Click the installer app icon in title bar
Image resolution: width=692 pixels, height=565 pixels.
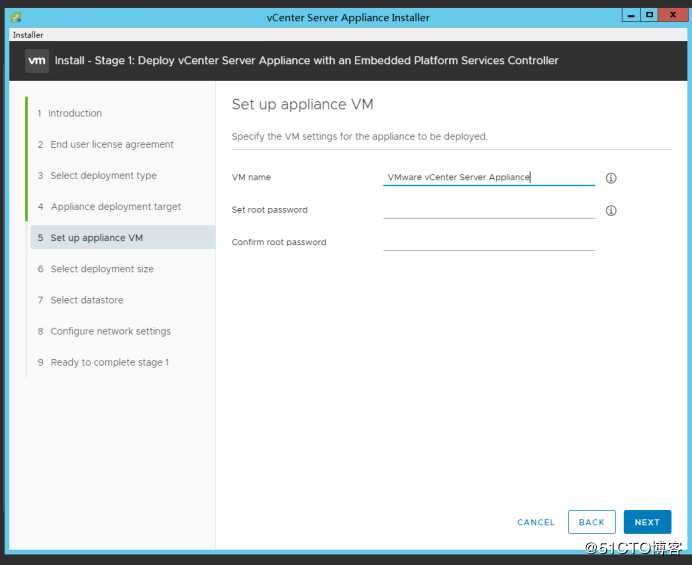pyautogui.click(x=16, y=17)
